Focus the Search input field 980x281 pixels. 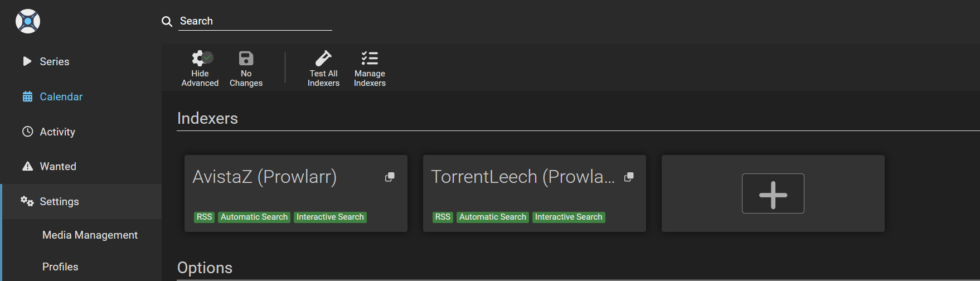pyautogui.click(x=255, y=21)
